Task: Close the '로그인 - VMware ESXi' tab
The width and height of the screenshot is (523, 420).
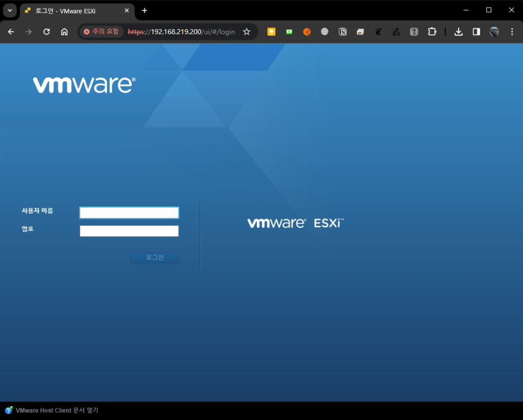Action: pos(127,11)
